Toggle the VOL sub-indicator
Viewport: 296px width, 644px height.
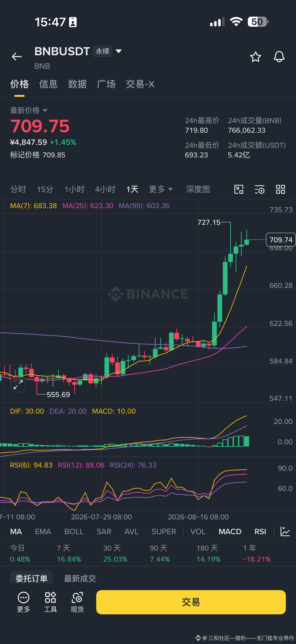tap(198, 532)
